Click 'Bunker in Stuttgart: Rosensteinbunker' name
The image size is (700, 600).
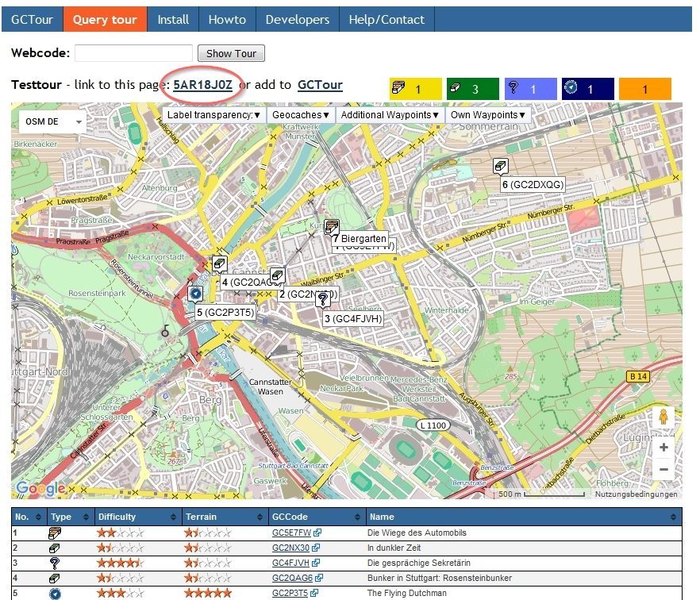coord(440,578)
